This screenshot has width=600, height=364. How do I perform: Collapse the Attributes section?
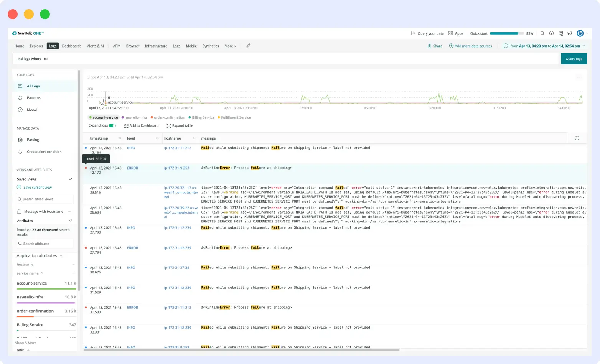pyautogui.click(x=70, y=221)
